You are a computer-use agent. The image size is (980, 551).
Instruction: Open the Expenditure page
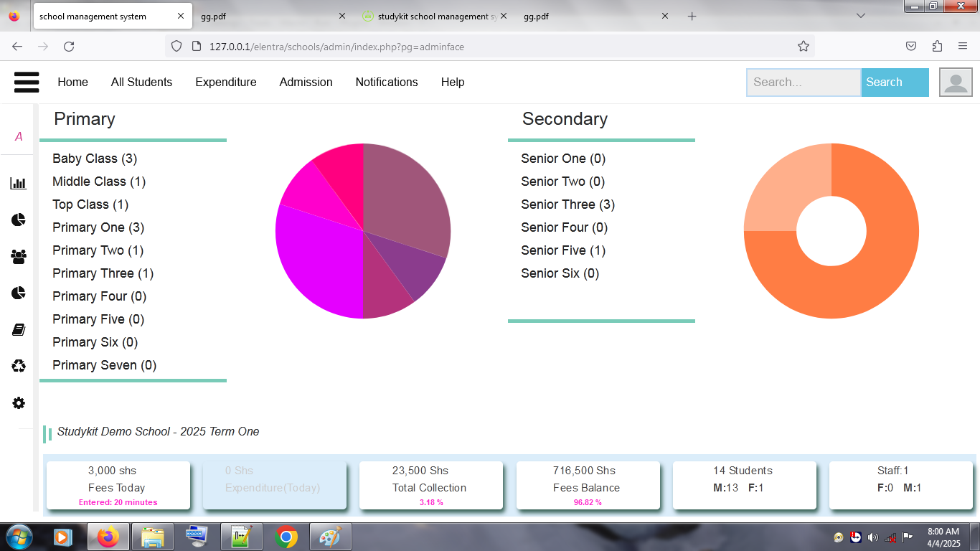[x=226, y=82]
